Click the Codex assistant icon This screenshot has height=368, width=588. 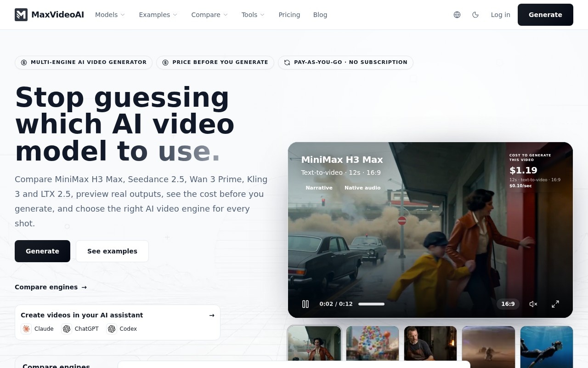(112, 329)
